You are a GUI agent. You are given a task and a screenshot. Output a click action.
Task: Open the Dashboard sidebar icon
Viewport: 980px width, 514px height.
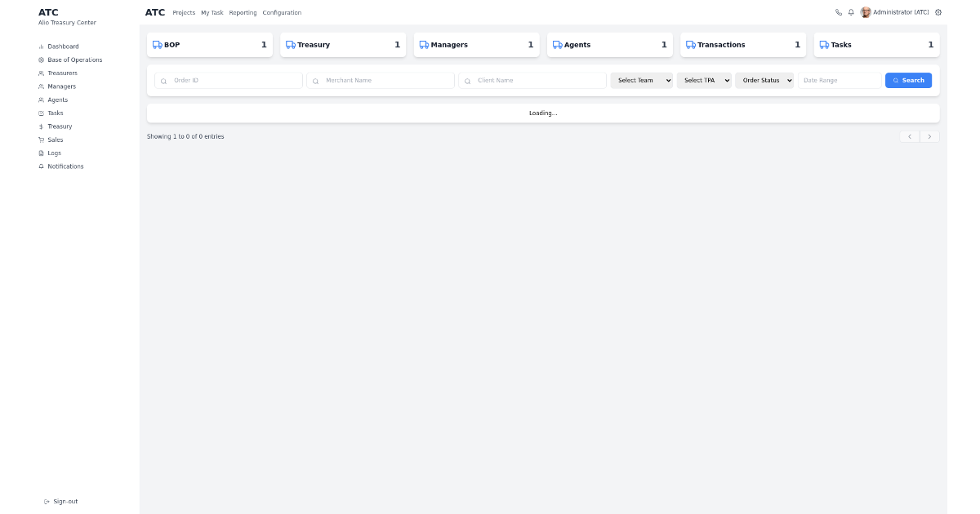42,47
